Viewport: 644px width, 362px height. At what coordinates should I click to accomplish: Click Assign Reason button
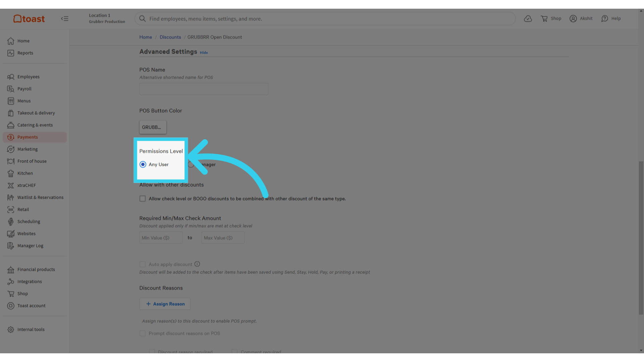(165, 304)
